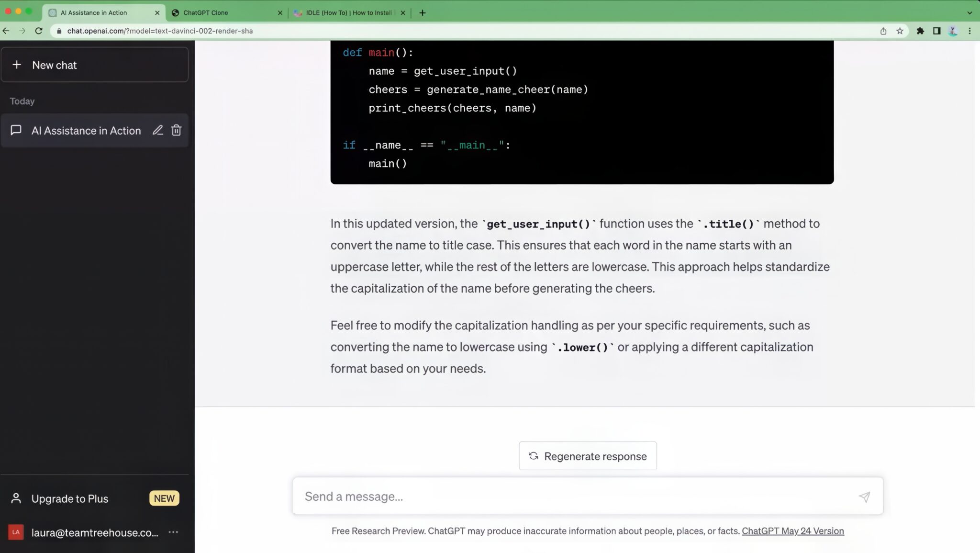Reload the page with the refresh icon
Viewport: 980px width, 553px height.
39,31
